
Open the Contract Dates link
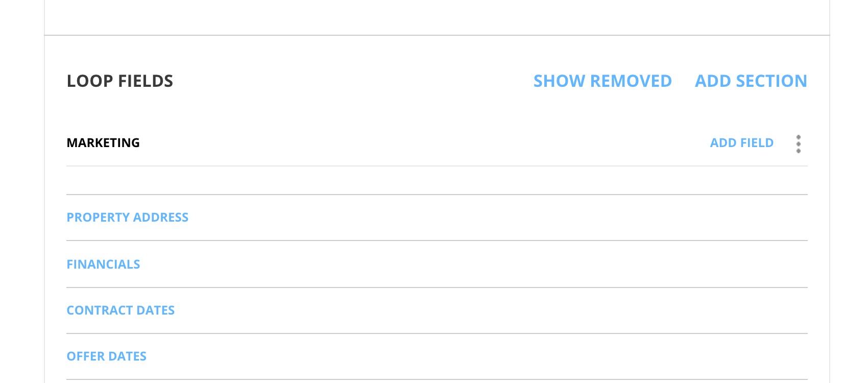(x=120, y=310)
